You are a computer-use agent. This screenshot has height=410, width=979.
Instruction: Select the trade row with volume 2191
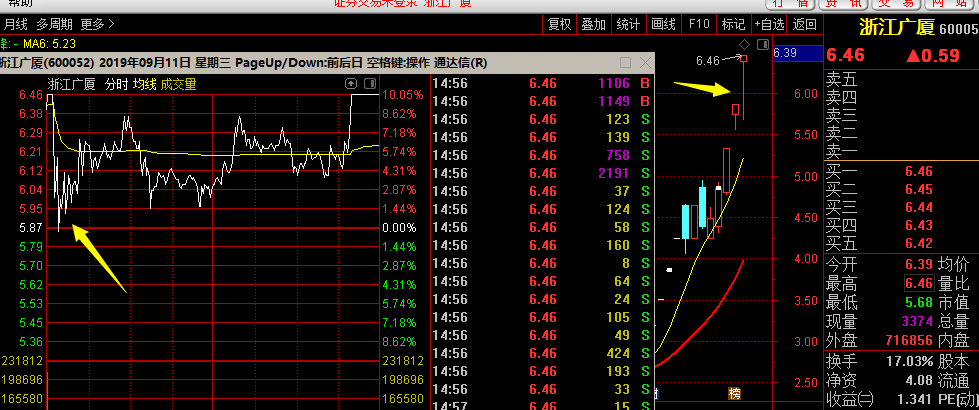pyautogui.click(x=542, y=173)
